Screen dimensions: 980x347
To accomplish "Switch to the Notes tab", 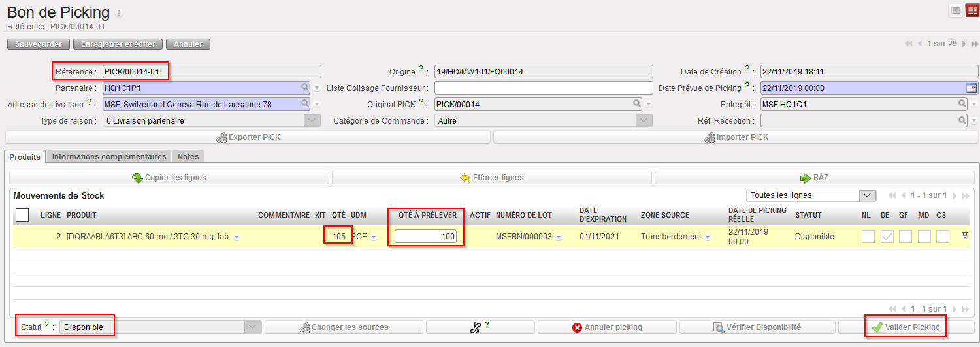I will (x=189, y=157).
